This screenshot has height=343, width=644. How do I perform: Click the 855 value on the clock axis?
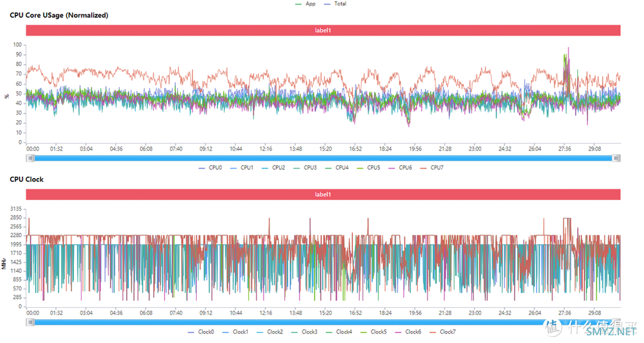pyautogui.click(x=17, y=280)
